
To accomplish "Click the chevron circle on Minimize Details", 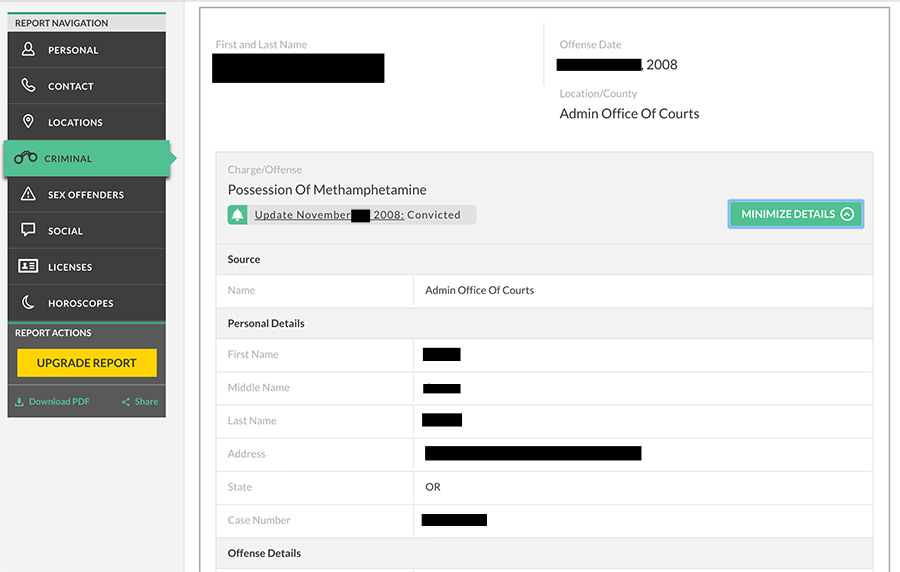I will [x=847, y=214].
